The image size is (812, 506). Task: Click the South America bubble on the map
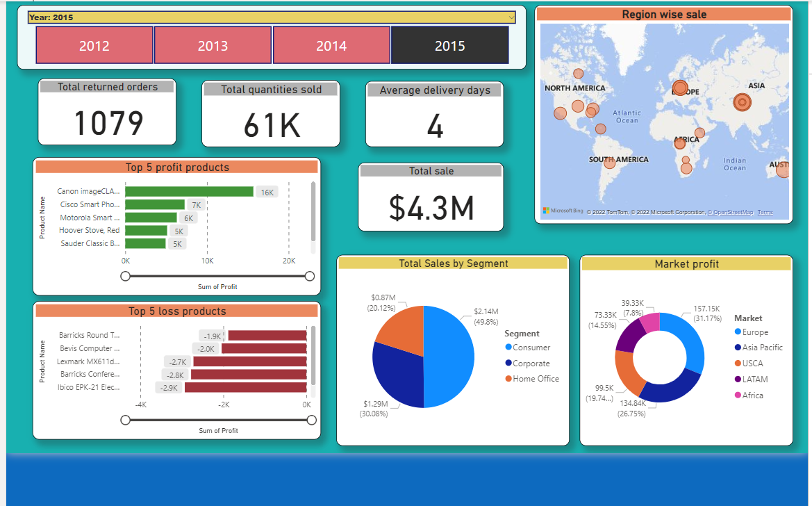[x=610, y=162]
